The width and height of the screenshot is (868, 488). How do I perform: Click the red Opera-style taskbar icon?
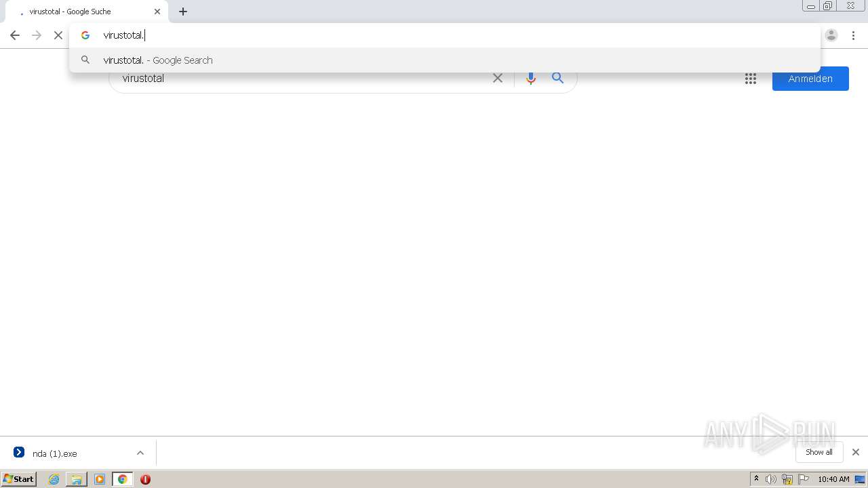click(x=145, y=479)
